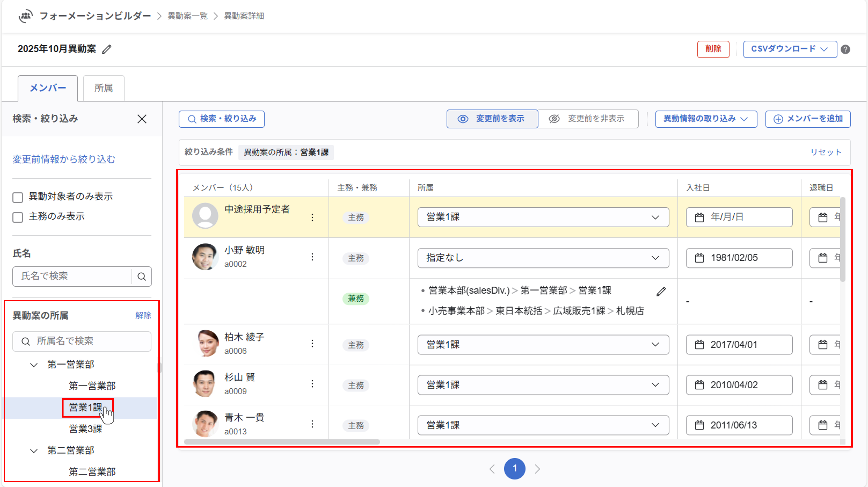The width and height of the screenshot is (868, 487).
Task: Click the magnifier icon in 氏名 search
Action: coord(141,277)
